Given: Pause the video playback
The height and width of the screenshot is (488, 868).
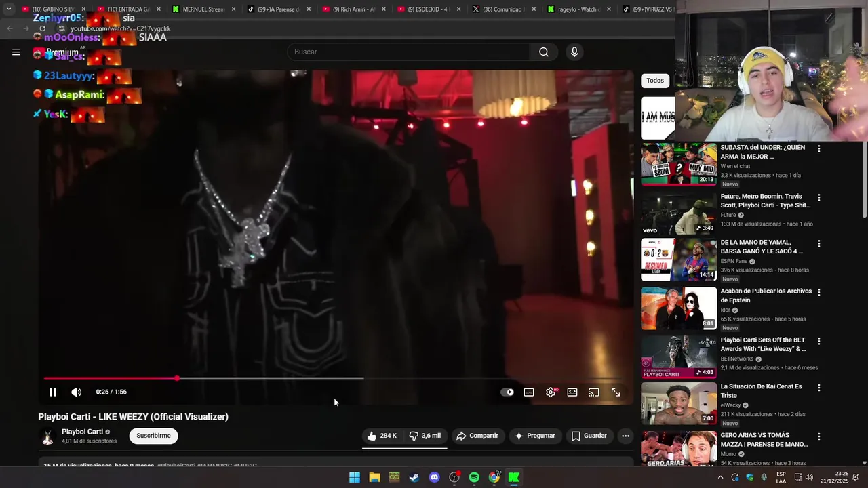Looking at the screenshot, I should [x=53, y=392].
